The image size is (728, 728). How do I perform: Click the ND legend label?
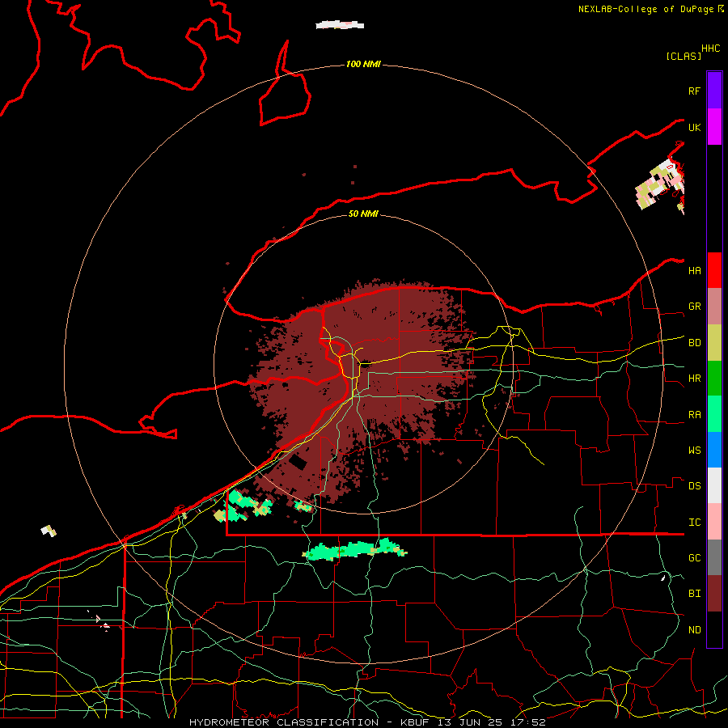[695, 629]
